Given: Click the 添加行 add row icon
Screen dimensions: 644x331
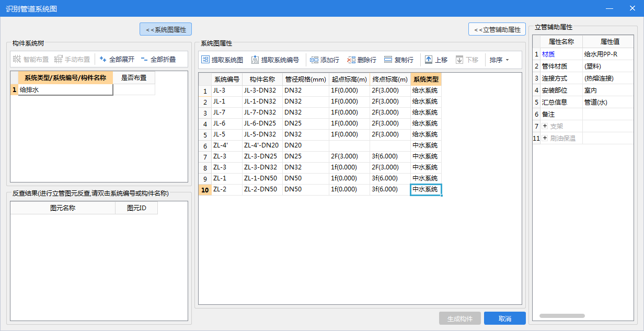Looking at the screenshot, I should pos(314,60).
